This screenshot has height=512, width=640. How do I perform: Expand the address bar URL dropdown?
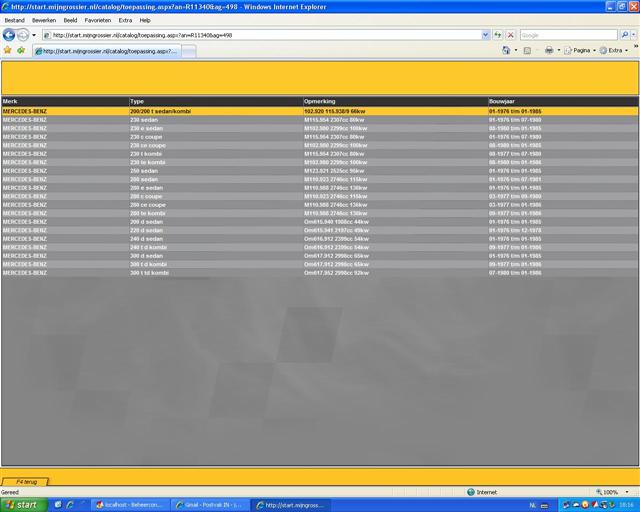pyautogui.click(x=485, y=35)
